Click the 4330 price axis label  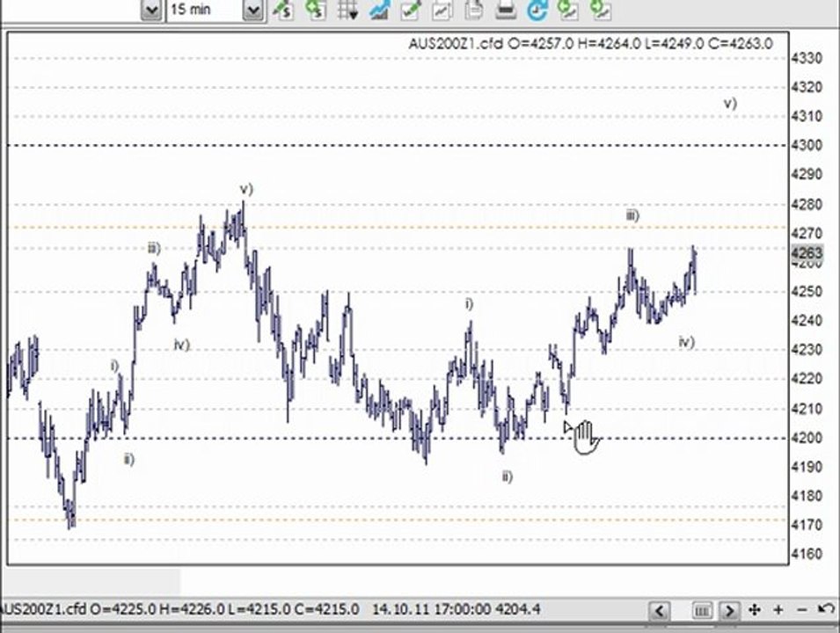point(807,58)
